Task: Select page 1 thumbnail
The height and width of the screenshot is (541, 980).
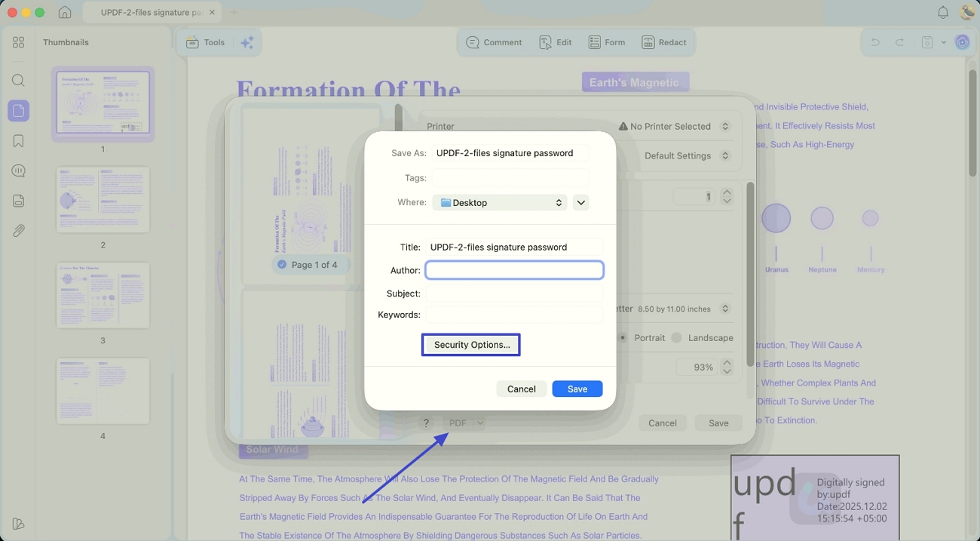Action: 103,103
